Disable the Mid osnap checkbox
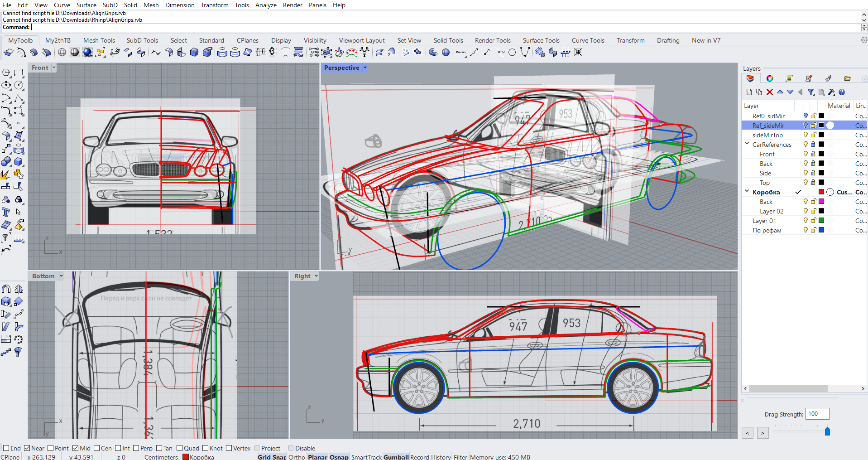Screen dimensions: 868x460 pyautogui.click(x=75, y=448)
